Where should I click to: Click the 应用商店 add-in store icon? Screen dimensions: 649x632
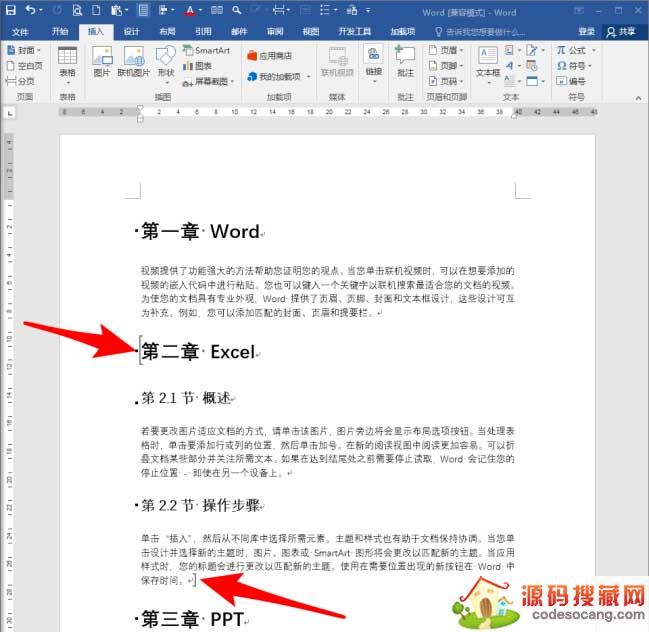point(271,56)
